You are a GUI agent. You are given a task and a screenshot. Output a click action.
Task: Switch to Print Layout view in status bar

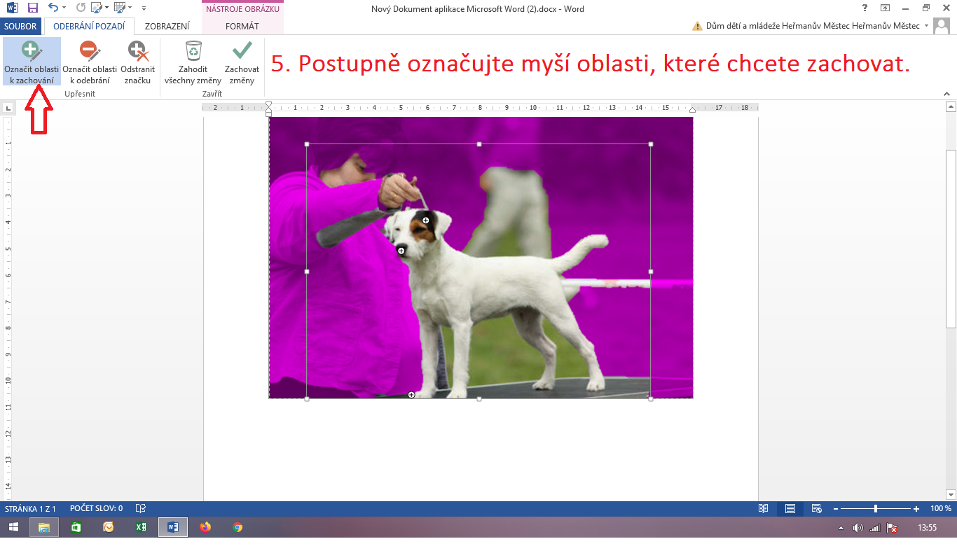tap(790, 509)
